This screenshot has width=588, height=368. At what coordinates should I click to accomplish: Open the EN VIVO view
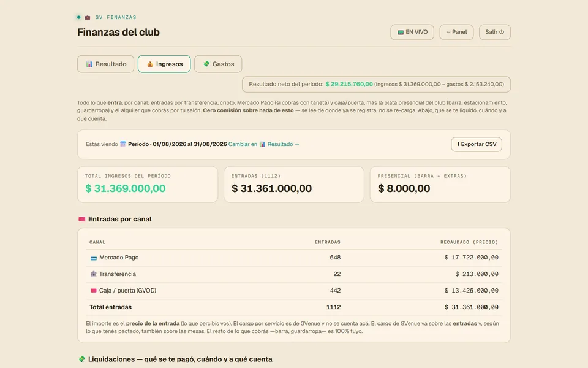tap(412, 32)
